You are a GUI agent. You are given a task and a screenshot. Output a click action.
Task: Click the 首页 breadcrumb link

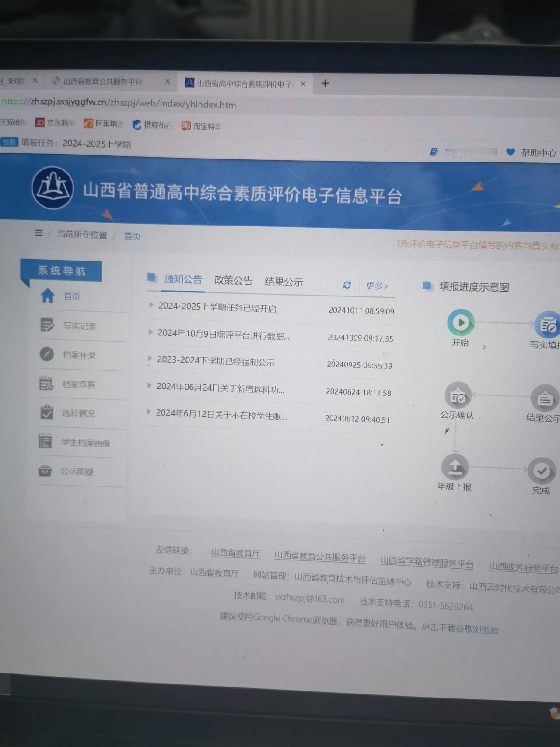(x=132, y=236)
